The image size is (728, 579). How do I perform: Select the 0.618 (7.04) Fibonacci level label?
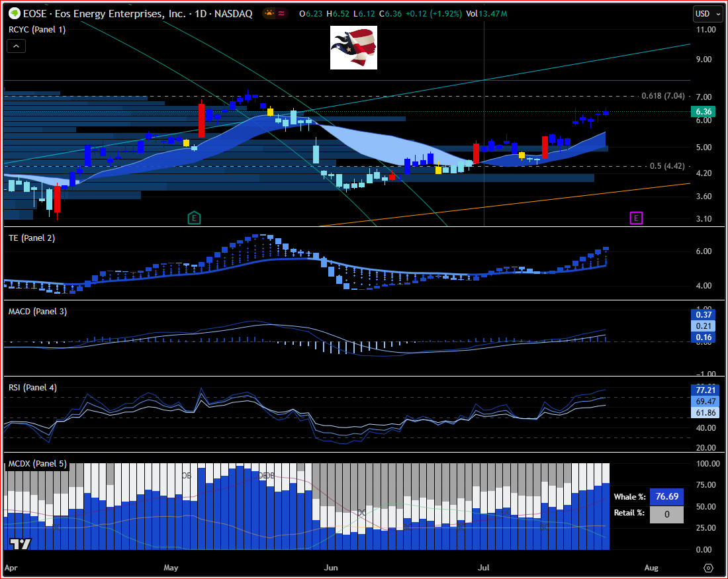pos(663,96)
